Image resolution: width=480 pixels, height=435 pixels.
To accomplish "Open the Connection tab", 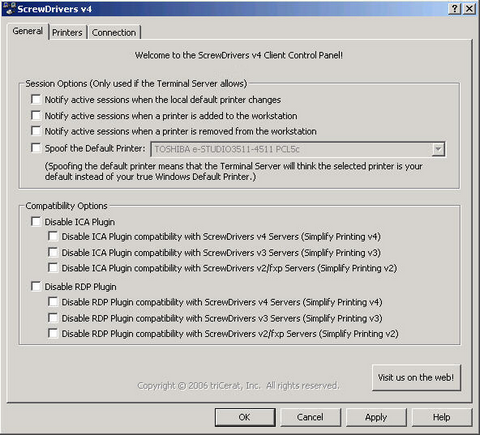I will 114,33.
